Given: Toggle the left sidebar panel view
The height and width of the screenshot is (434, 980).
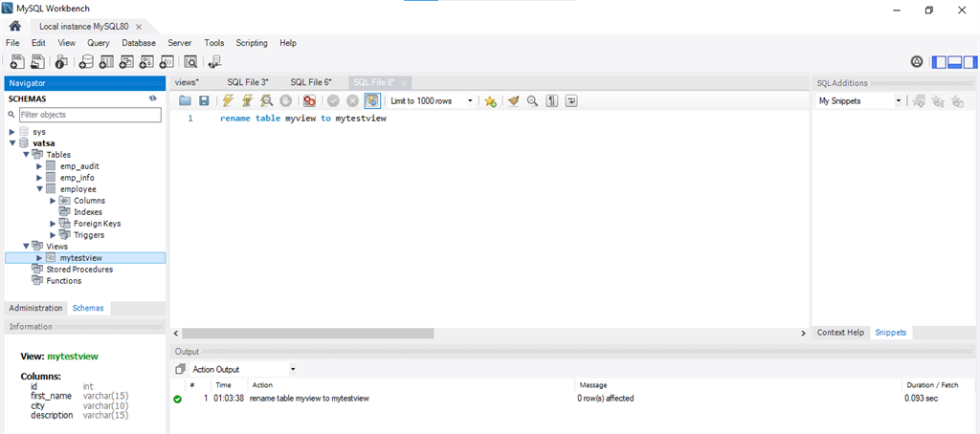Looking at the screenshot, I should tap(939, 62).
